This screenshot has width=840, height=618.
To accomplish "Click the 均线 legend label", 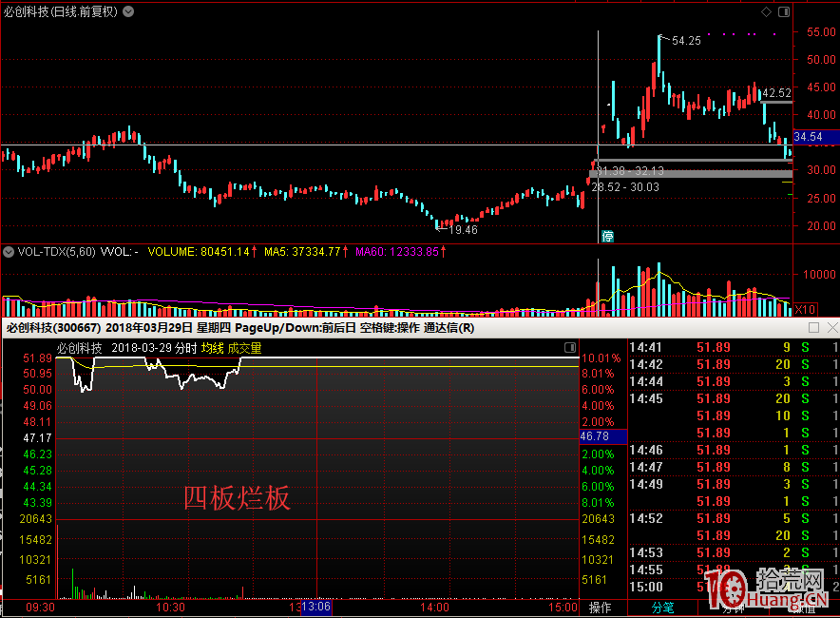I will (x=212, y=348).
